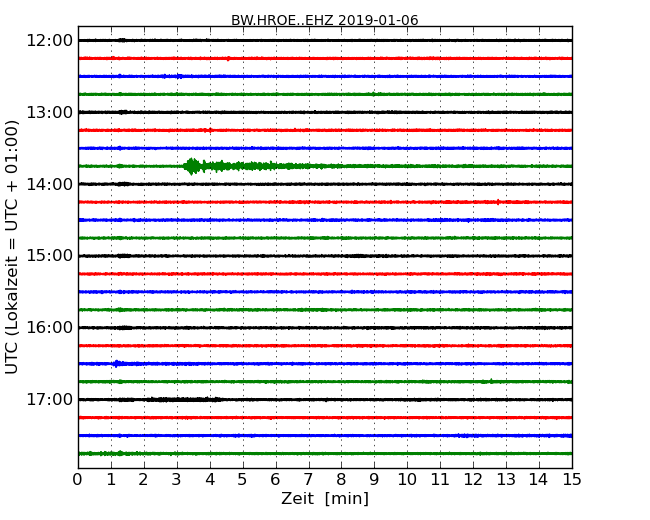Viewport: 650px width, 520px height.
Task: Click the x-axis tick label 1
Action: 111,480
